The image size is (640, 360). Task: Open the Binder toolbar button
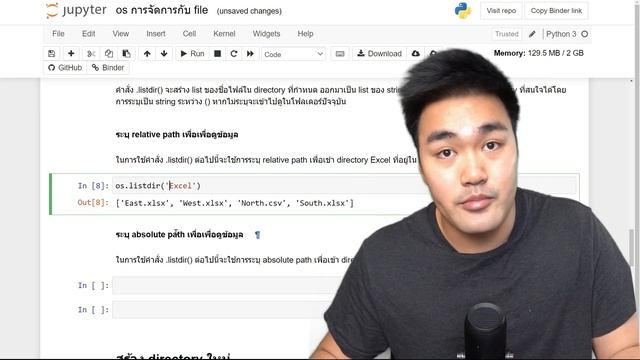[x=108, y=68]
